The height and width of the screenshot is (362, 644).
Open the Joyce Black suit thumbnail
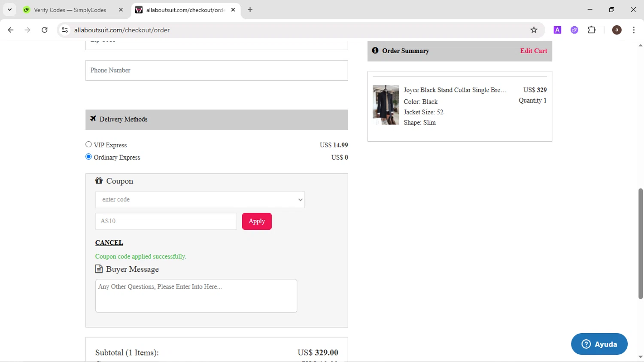(386, 105)
